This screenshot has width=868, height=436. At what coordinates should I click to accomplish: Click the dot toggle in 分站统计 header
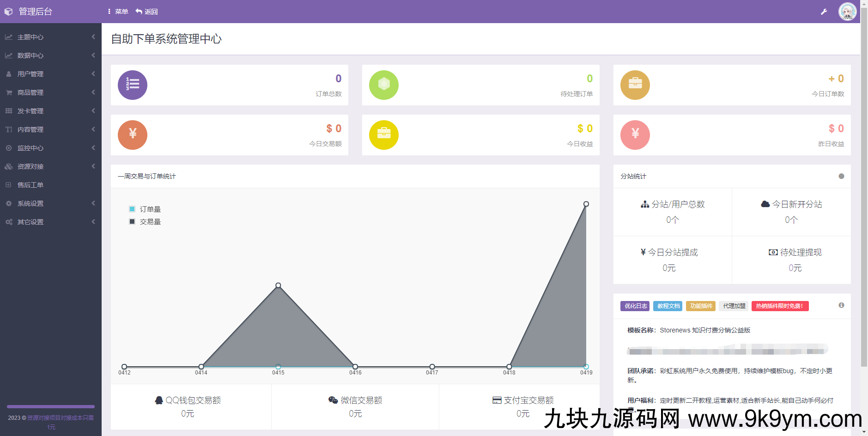tap(842, 176)
